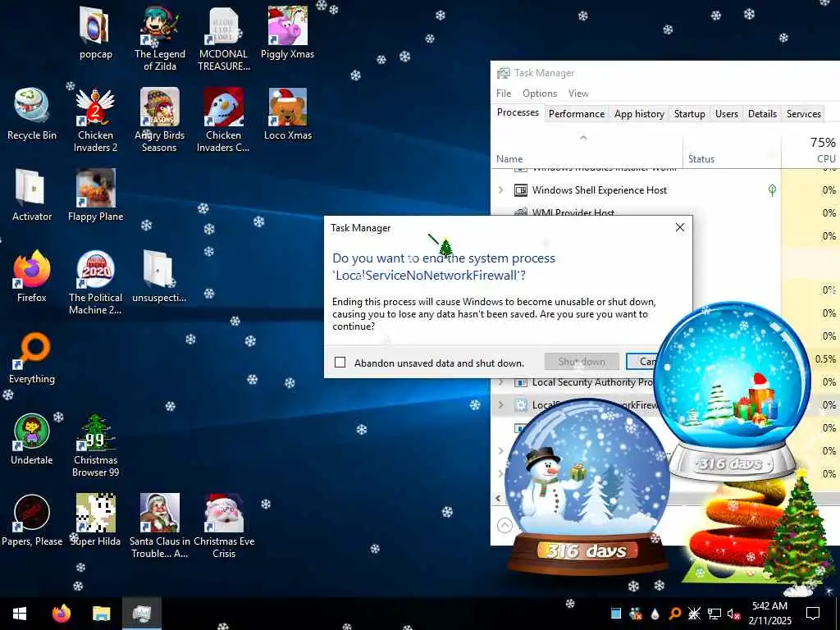The width and height of the screenshot is (840, 630).
Task: Expand the Local Security Authority Process row
Action: (500, 382)
